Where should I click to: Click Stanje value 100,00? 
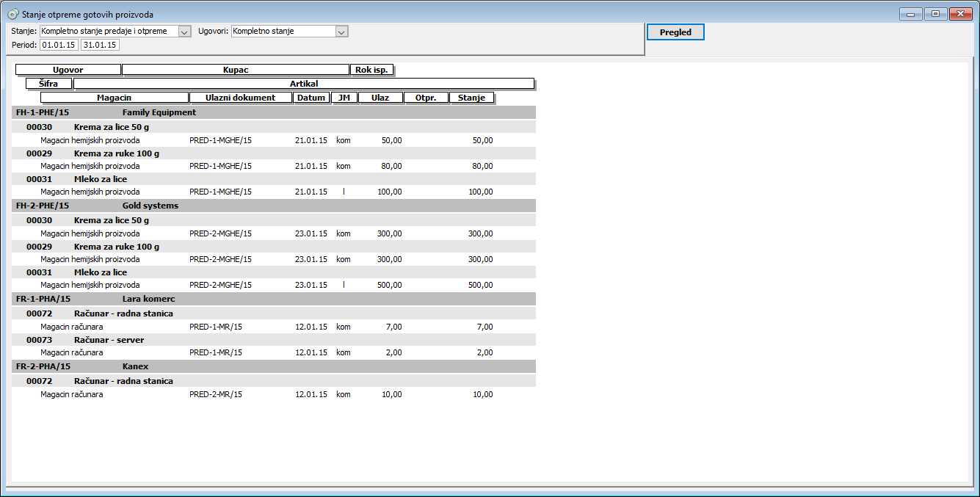pyautogui.click(x=481, y=192)
